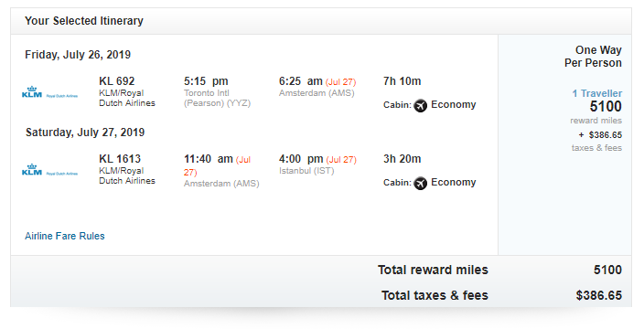This screenshot has height=329, width=644.
Task: Click the 5:15 pm departure time
Action: (206, 81)
